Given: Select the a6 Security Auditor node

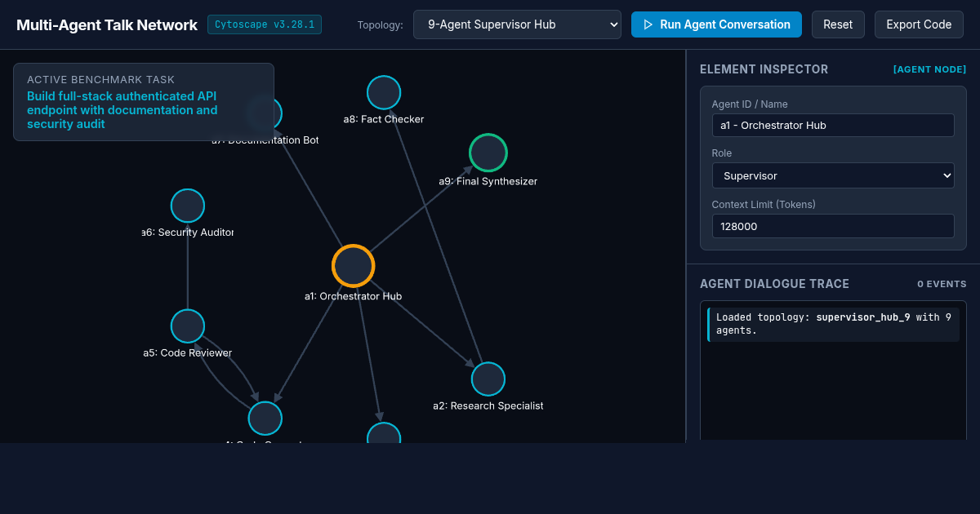Looking at the screenshot, I should pos(188,206).
